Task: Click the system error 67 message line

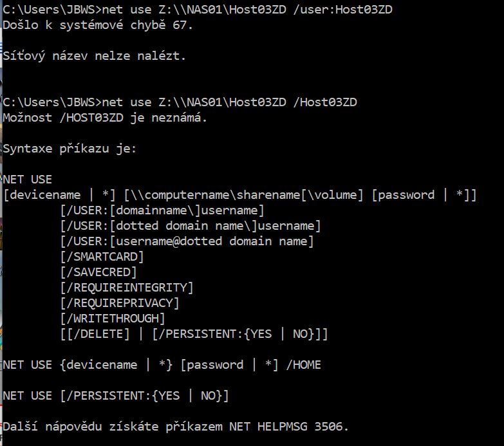Action: click(98, 25)
